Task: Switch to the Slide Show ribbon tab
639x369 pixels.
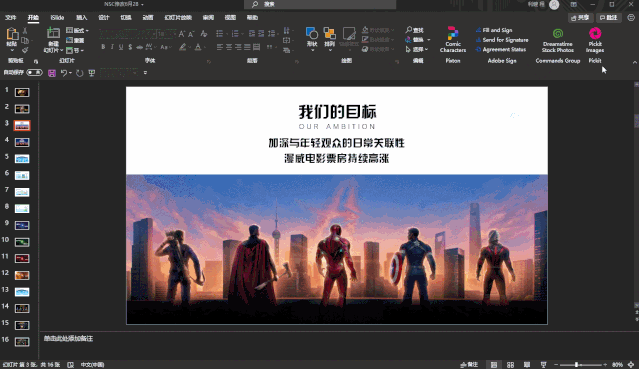Action: 178,18
